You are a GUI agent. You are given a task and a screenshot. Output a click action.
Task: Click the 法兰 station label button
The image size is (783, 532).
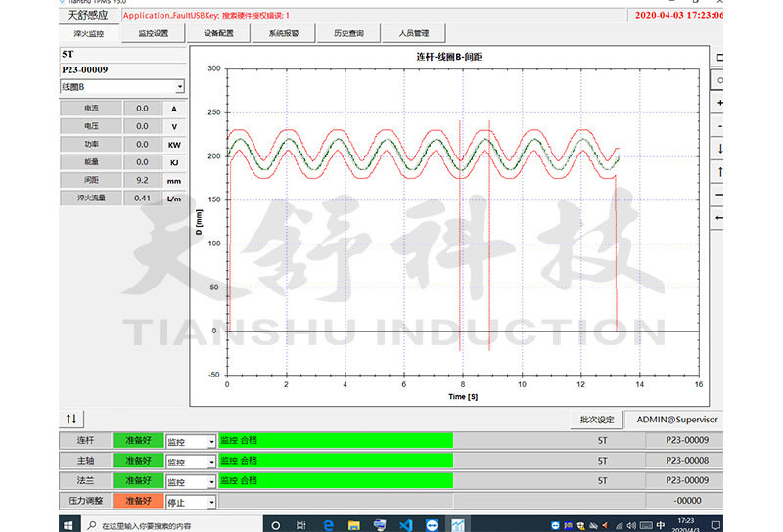click(85, 480)
